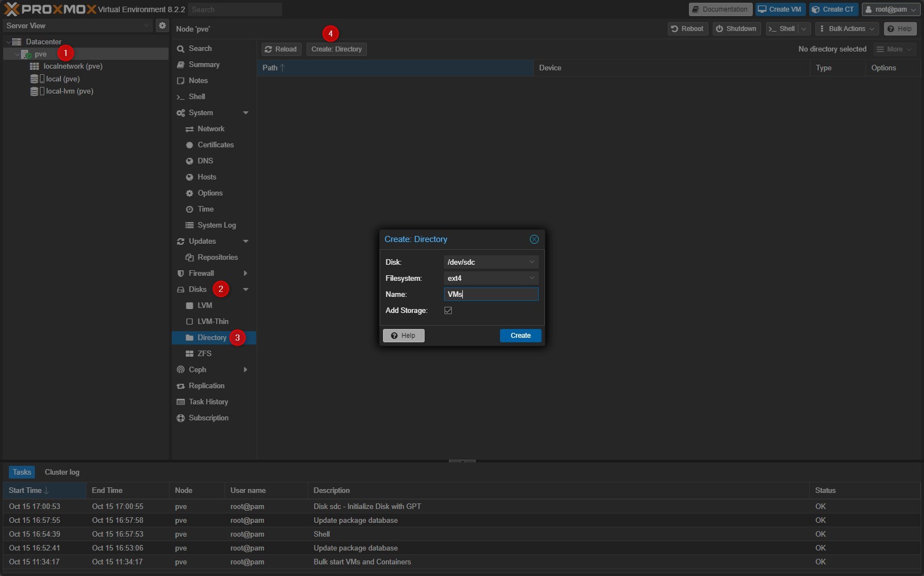Click the Create VM monitor icon button
Viewport: 924px width, 576px height.
[780, 9]
